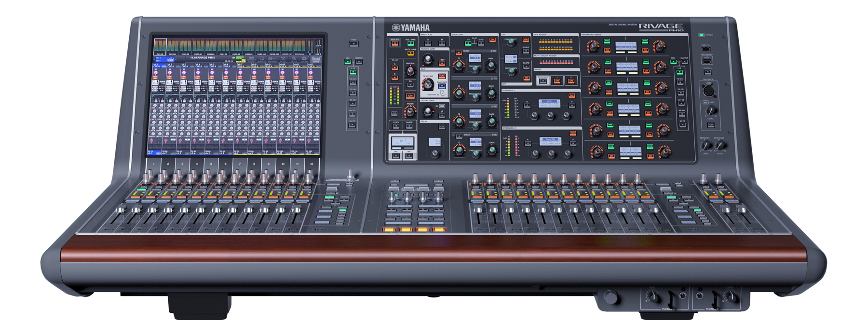Toggle the Dynamics 1 ON key
The image size is (868, 336).
point(571,95)
